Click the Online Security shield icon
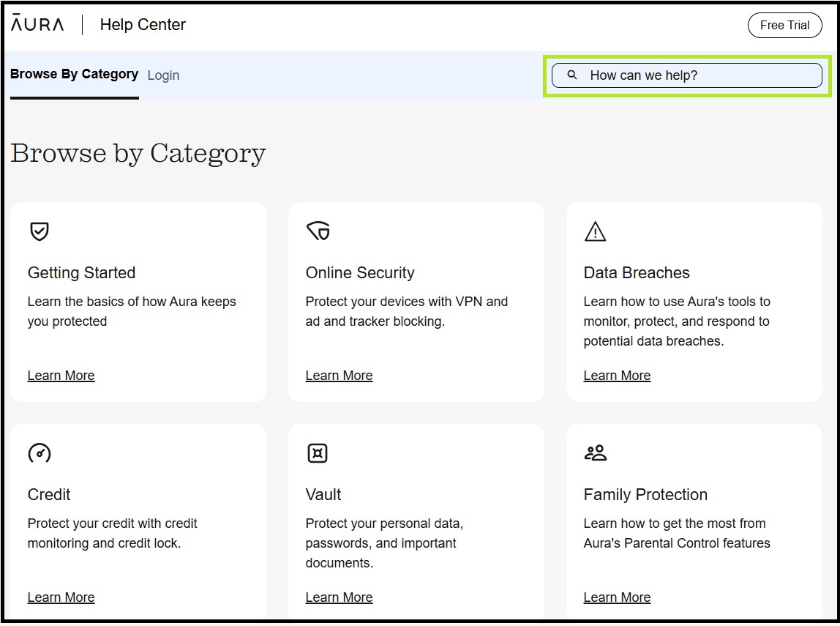Screen dimensions: 840x626 point(318,232)
